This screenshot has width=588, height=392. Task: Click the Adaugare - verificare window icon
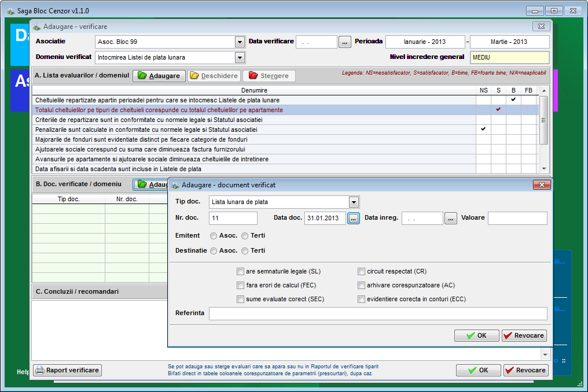click(x=37, y=27)
